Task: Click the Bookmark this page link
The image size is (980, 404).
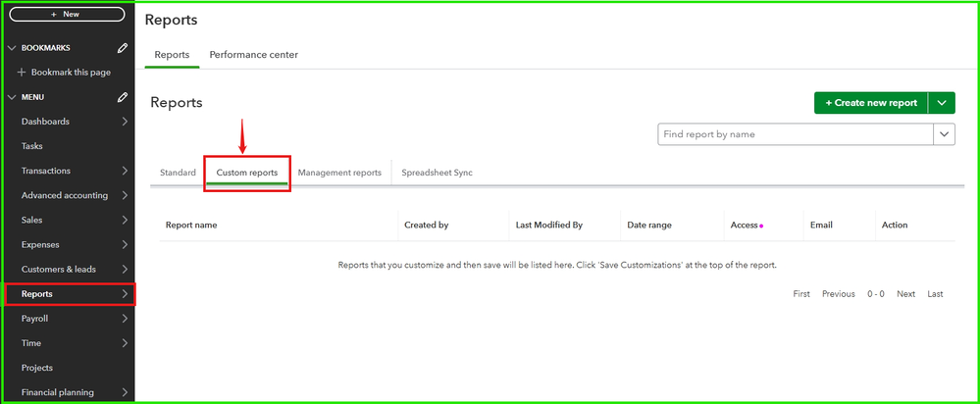Action: (x=71, y=73)
